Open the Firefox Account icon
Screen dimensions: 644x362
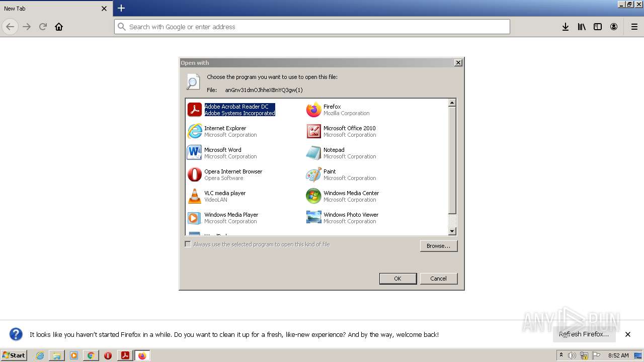(614, 27)
